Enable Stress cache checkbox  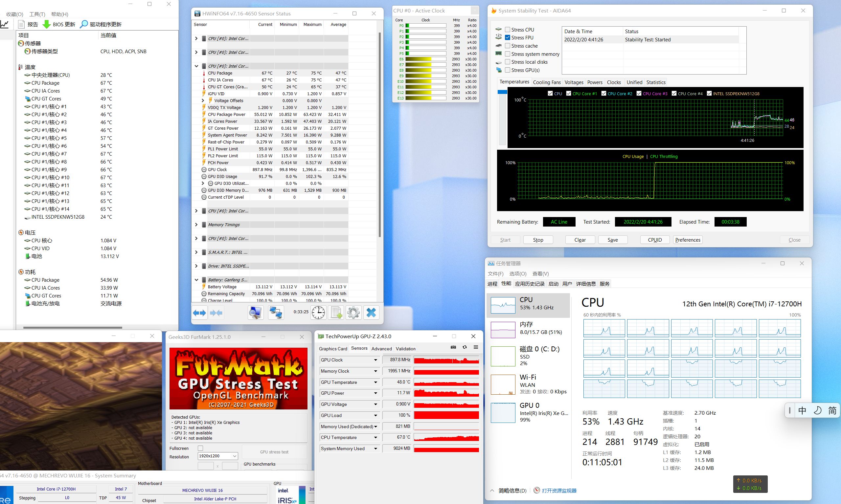507,46
